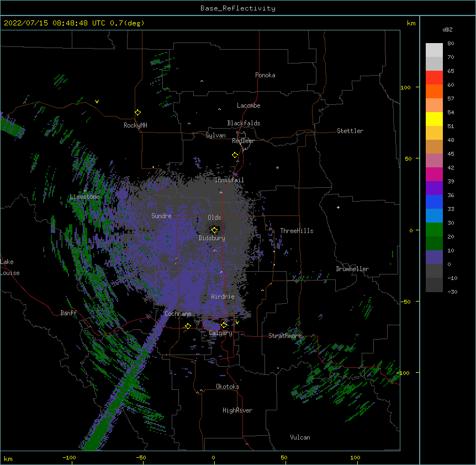Click the yellow marker above Calgary label
Screen dimensions: 476x465
[224, 325]
